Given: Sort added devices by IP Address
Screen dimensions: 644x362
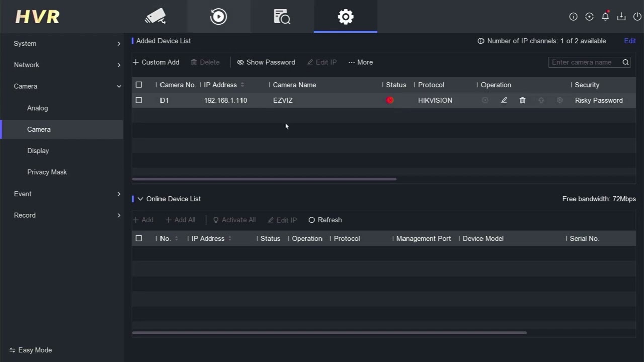Looking at the screenshot, I should click(243, 85).
